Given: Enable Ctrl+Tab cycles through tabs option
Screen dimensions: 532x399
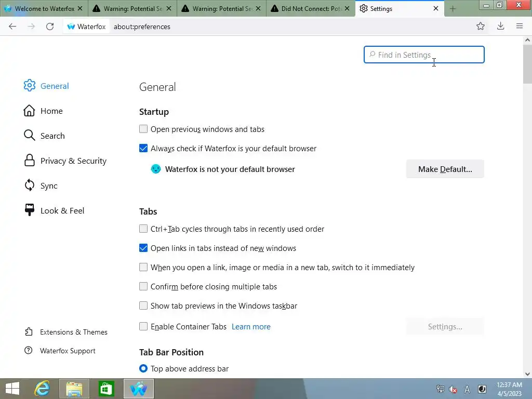Looking at the screenshot, I should point(143,229).
